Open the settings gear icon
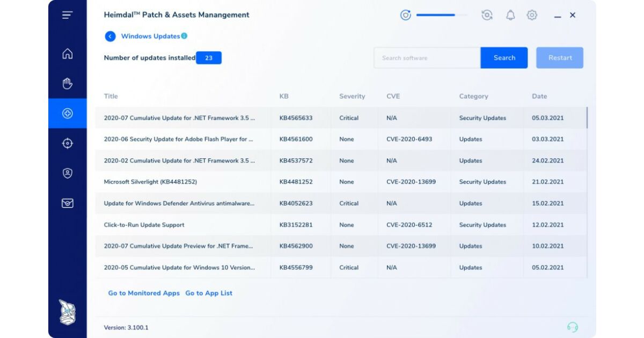The height and width of the screenshot is (338, 644). click(532, 15)
